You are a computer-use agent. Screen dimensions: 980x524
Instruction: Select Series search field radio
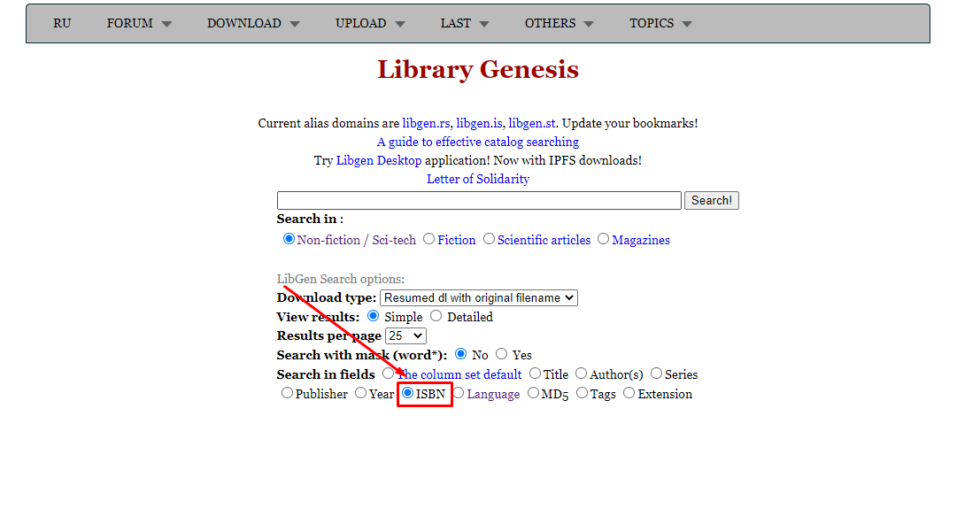(x=656, y=374)
